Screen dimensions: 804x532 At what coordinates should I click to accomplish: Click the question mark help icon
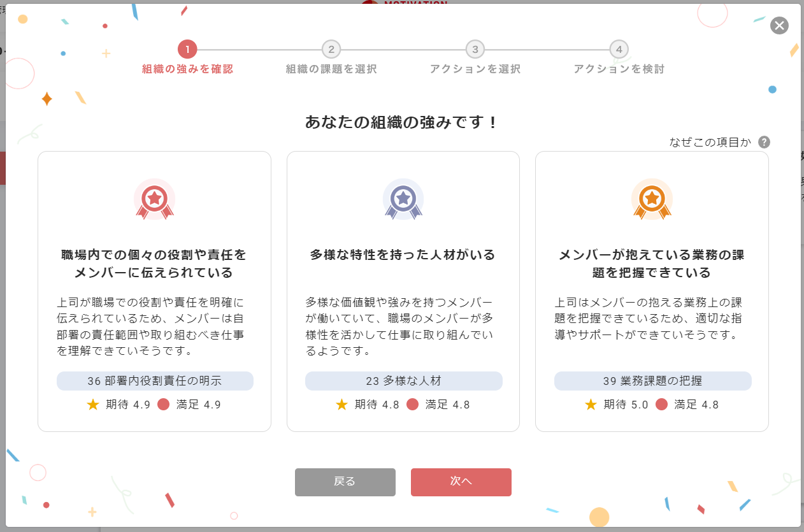click(x=765, y=142)
